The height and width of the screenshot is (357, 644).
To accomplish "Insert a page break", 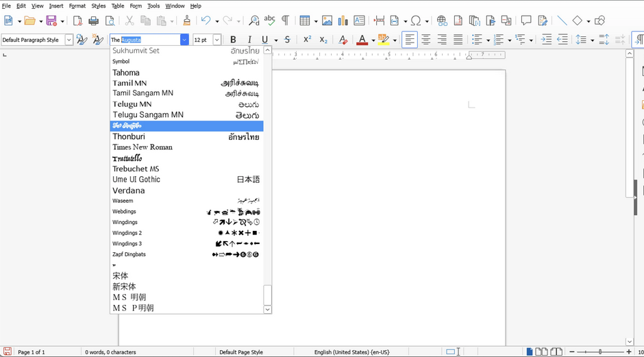I will tap(379, 21).
